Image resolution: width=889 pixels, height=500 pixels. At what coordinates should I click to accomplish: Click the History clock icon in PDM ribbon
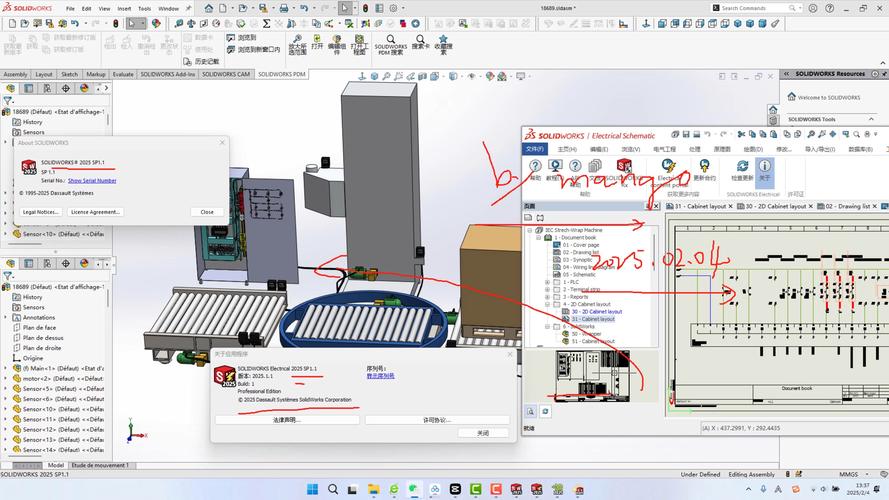pyautogui.click(x=188, y=61)
